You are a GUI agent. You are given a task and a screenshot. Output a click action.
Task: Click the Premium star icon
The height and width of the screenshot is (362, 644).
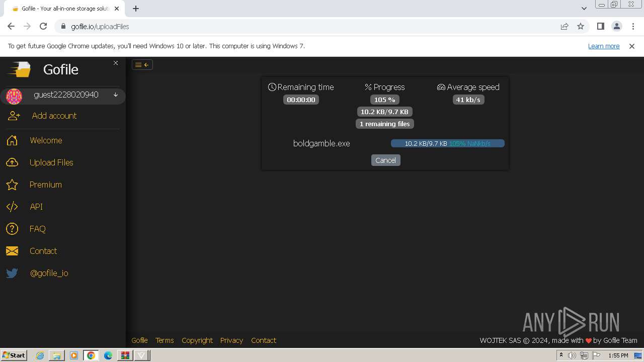pyautogui.click(x=12, y=185)
